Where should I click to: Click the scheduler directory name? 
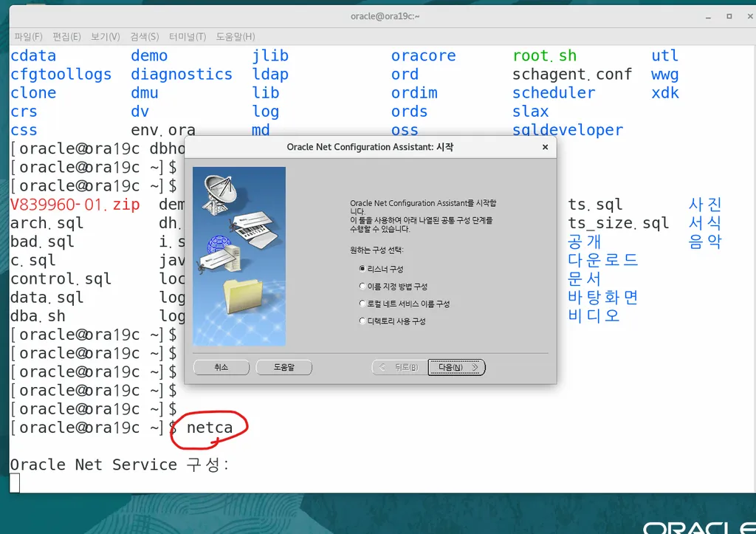[554, 92]
